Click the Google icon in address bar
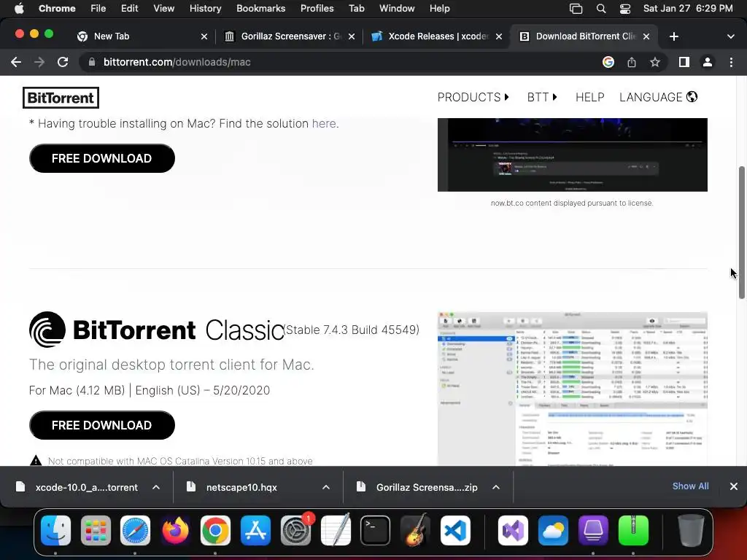Screen dimensions: 747x560 click(608, 62)
